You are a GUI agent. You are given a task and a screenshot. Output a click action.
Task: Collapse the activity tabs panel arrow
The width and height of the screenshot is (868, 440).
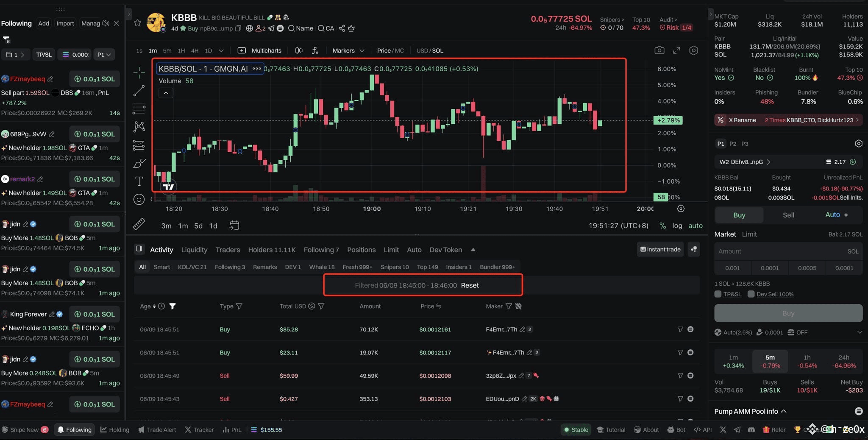coord(473,250)
